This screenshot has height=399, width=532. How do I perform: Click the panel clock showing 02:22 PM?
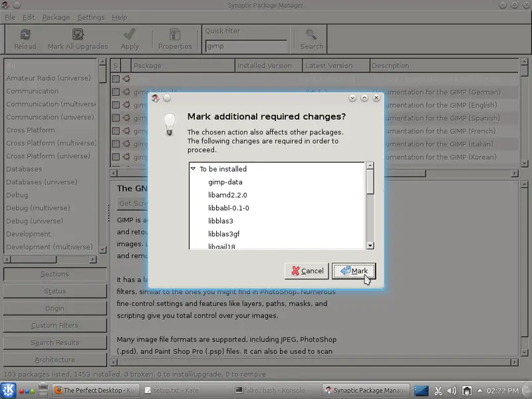click(503, 390)
